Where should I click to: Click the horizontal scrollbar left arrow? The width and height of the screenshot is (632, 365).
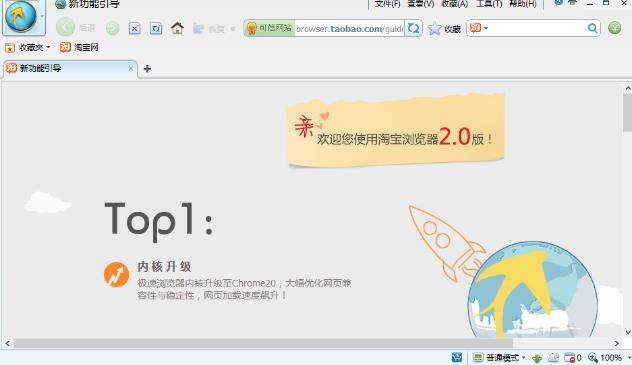click(x=7, y=344)
